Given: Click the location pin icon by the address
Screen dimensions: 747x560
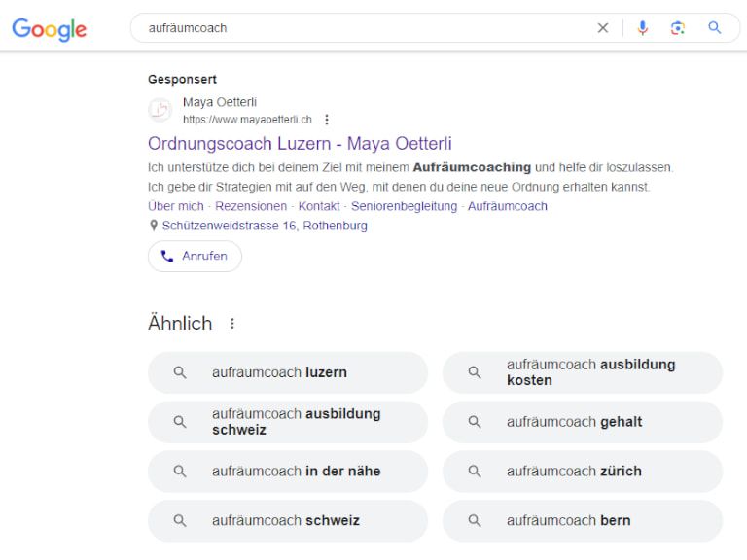Looking at the screenshot, I should click(x=154, y=226).
